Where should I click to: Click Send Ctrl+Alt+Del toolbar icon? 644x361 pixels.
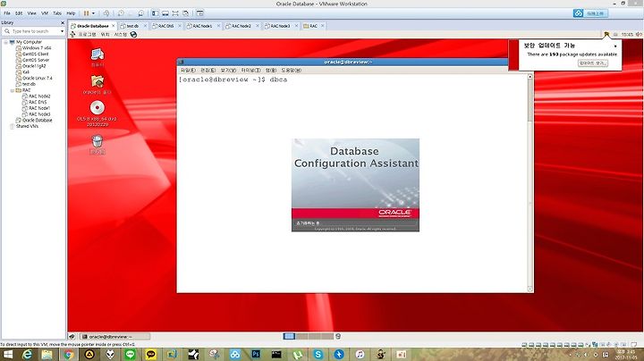click(x=106, y=13)
